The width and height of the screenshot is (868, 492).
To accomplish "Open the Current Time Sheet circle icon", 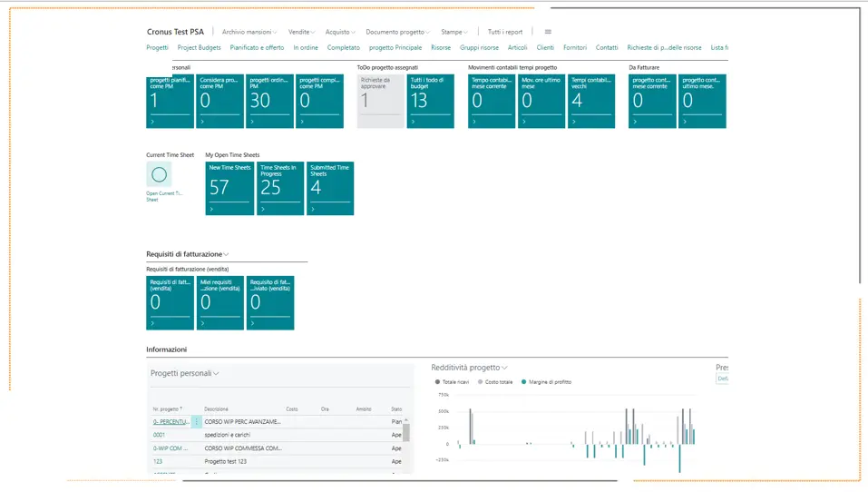I will point(159,174).
